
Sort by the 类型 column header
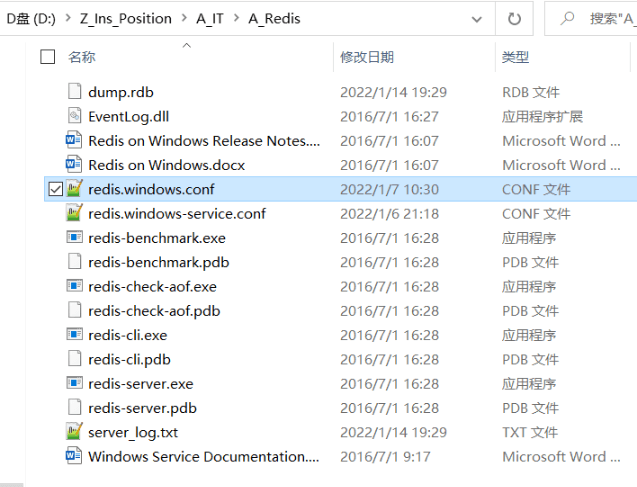coord(516,57)
